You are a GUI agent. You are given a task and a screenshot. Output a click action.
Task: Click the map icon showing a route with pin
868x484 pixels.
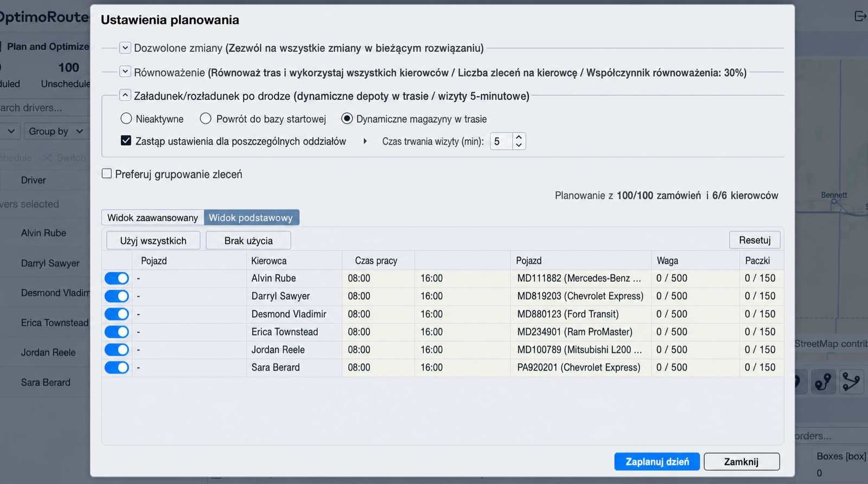823,382
